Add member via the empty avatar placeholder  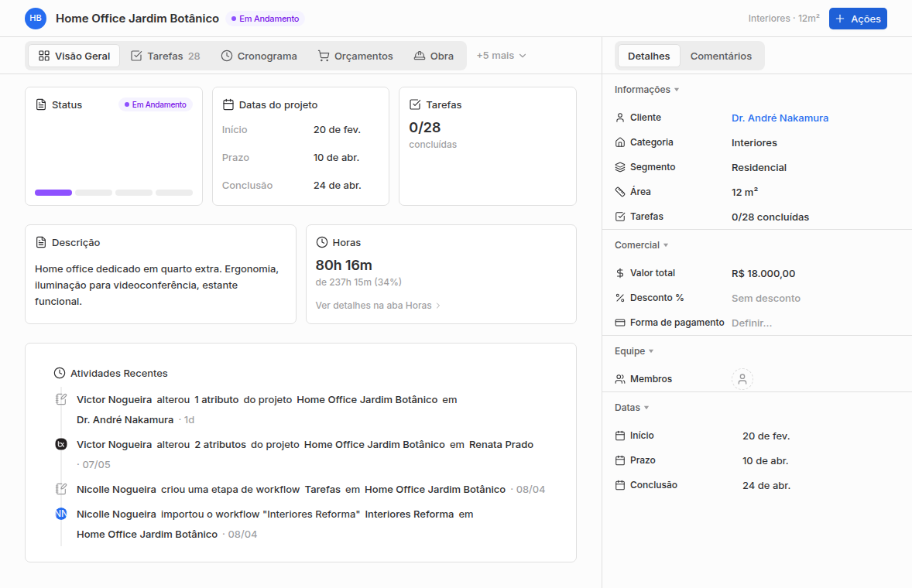coord(742,379)
